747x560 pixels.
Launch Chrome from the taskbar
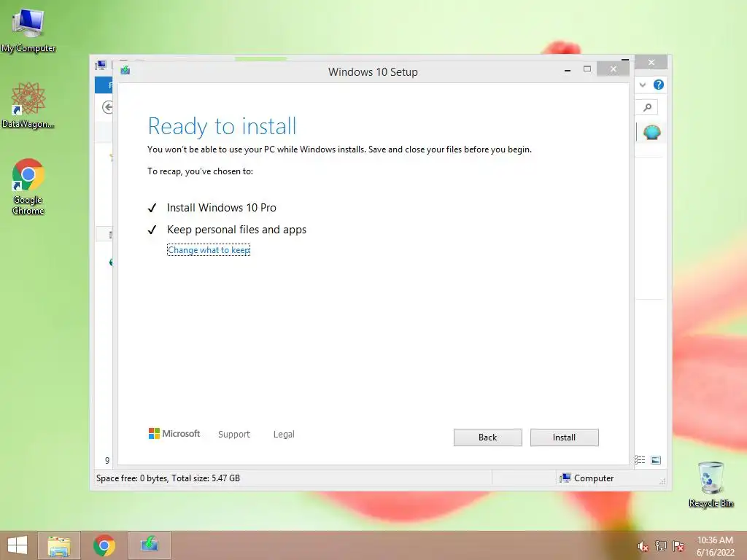click(104, 545)
